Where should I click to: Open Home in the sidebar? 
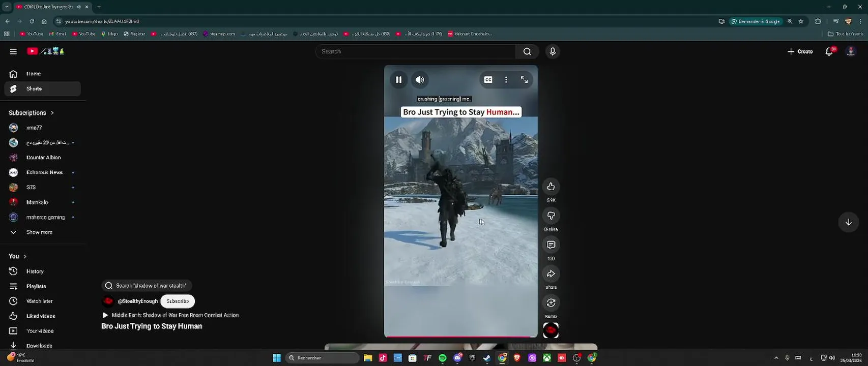(x=43, y=74)
